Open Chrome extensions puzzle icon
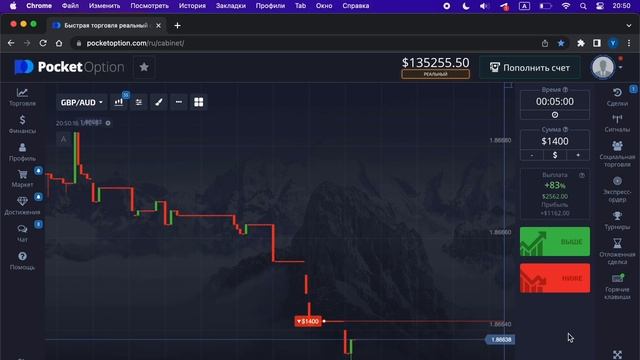Image resolution: width=640 pixels, height=360 pixels. click(x=580, y=43)
